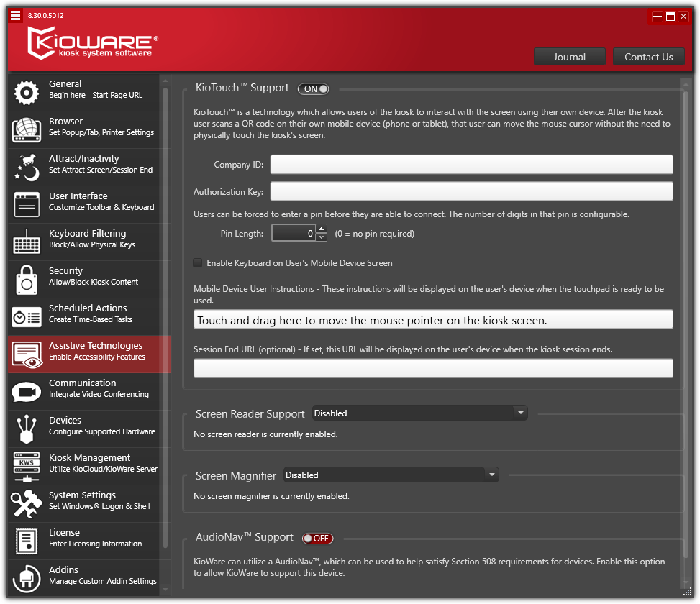Click the Devices connector icon
Viewport: 700px width, 604px height.
point(27,429)
